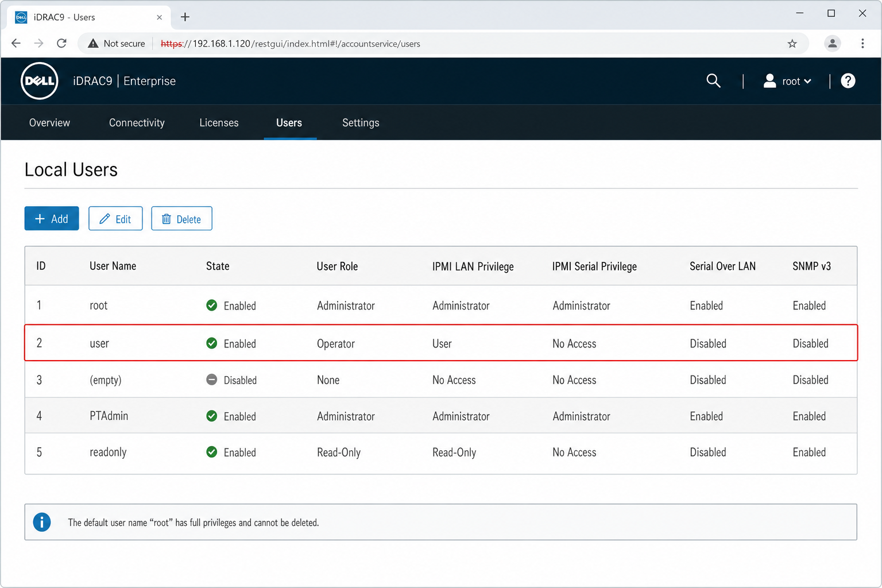Open the browser three-dot menu
The width and height of the screenshot is (882, 588).
click(862, 43)
